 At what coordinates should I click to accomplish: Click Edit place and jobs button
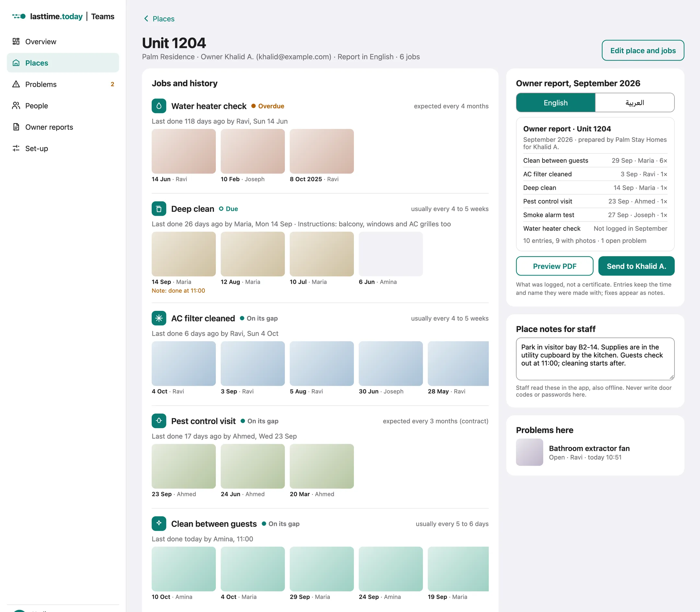643,51
